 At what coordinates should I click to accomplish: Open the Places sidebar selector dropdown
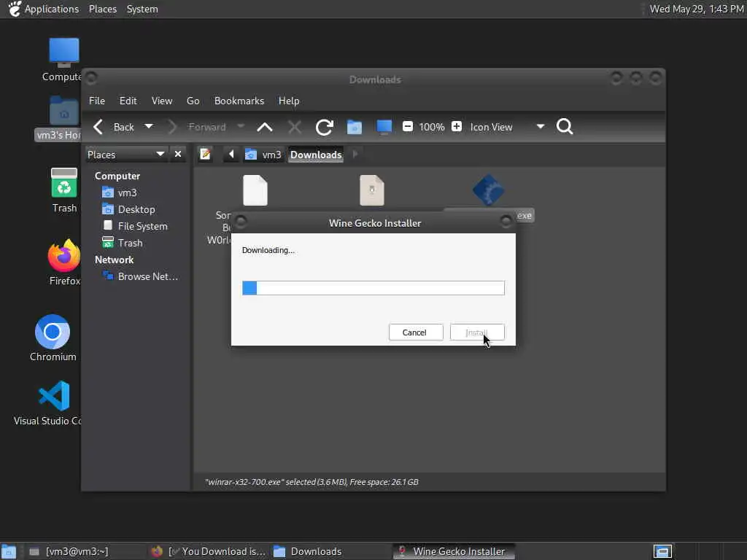click(x=125, y=155)
